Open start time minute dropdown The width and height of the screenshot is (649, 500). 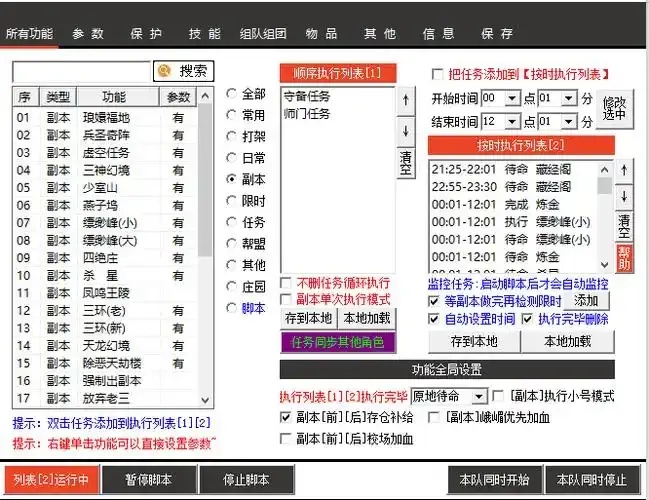pos(569,99)
